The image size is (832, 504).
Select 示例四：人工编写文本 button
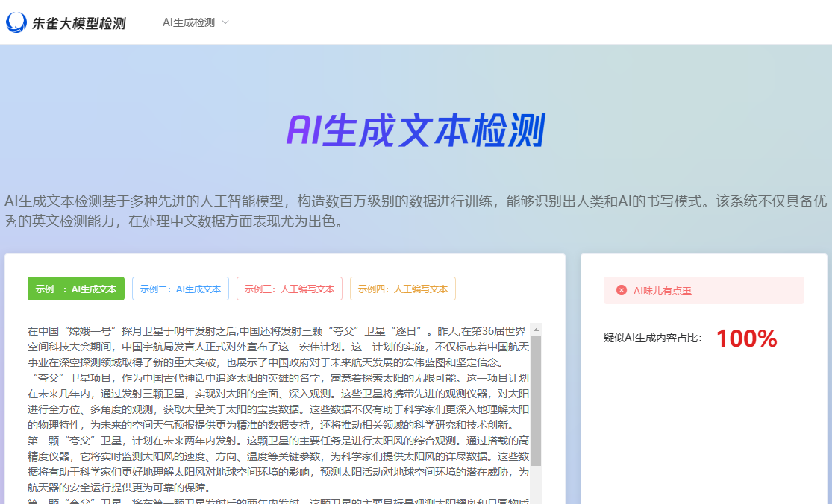tap(403, 289)
